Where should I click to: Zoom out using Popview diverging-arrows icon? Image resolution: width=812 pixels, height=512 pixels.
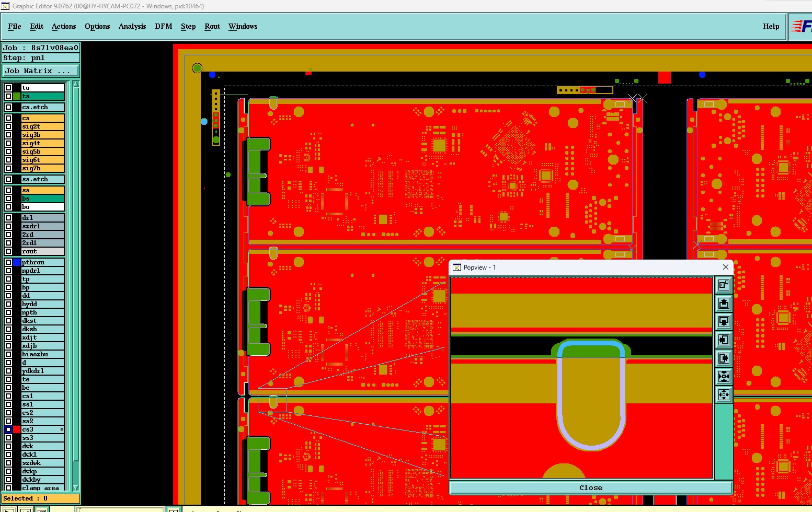tap(724, 394)
